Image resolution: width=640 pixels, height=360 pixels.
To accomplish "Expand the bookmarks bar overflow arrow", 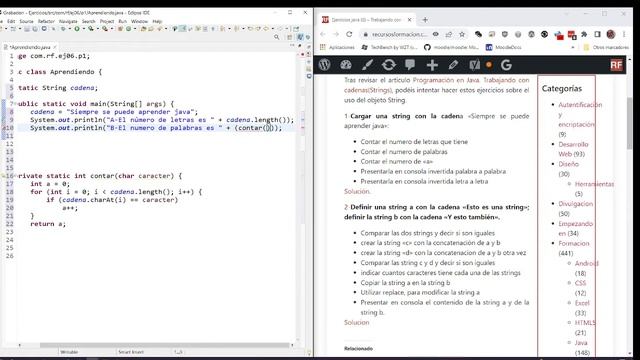I will tap(573, 47).
